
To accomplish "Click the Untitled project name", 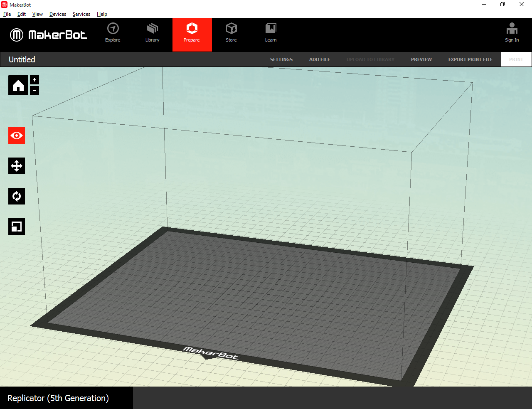I will (22, 59).
